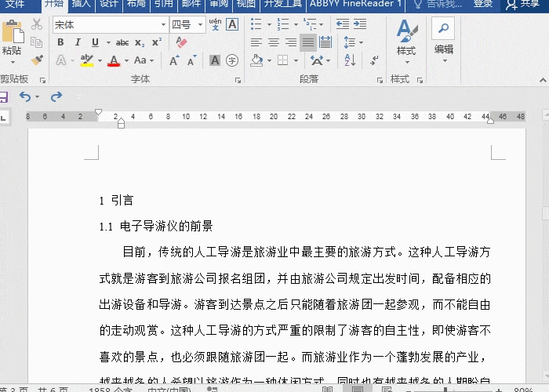Viewport: 549px width, 392px height.
Task: Open the 四号 font size dropdown
Action: [x=201, y=25]
